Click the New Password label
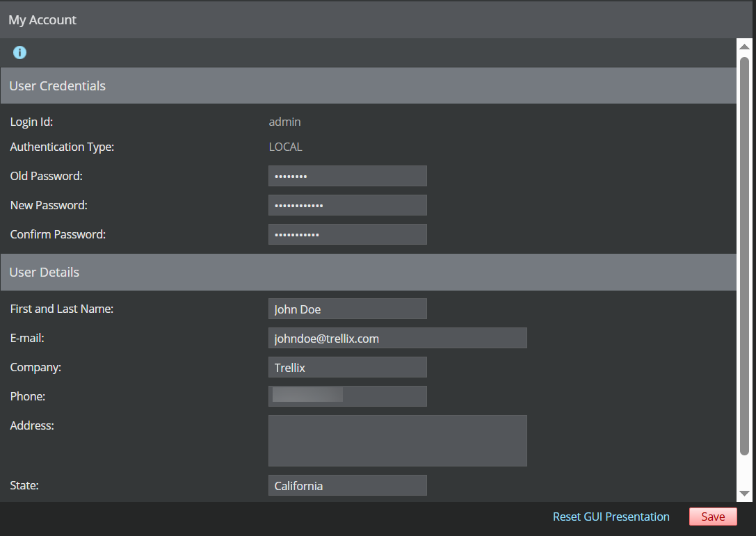 pyautogui.click(x=49, y=205)
